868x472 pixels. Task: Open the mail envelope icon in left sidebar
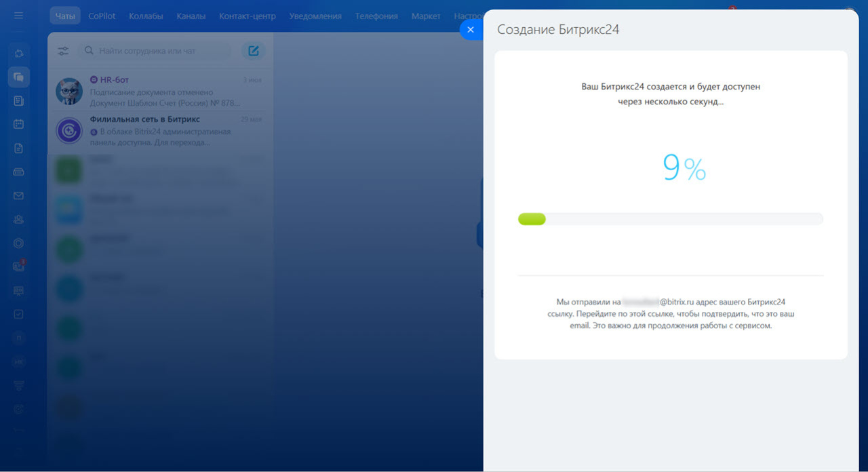click(18, 195)
